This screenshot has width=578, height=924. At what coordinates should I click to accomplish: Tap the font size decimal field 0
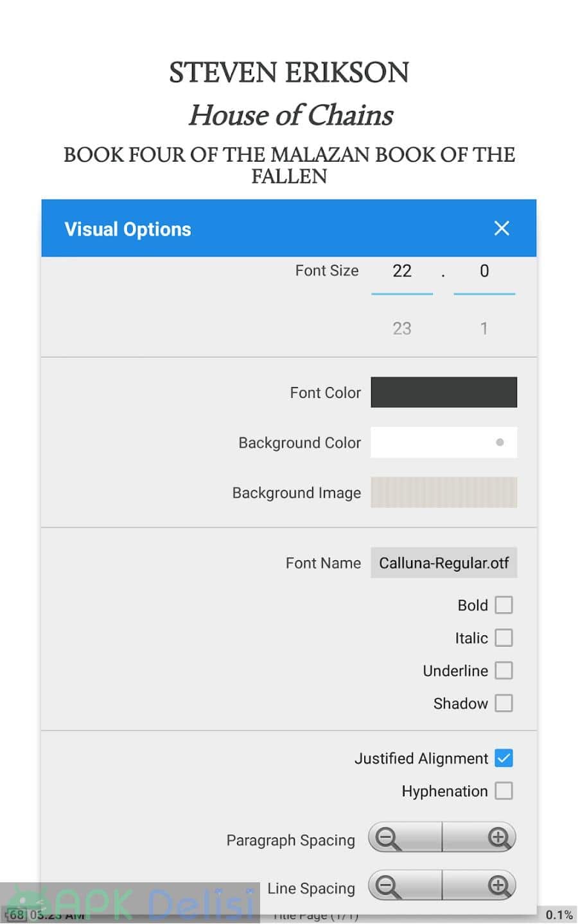click(x=484, y=271)
